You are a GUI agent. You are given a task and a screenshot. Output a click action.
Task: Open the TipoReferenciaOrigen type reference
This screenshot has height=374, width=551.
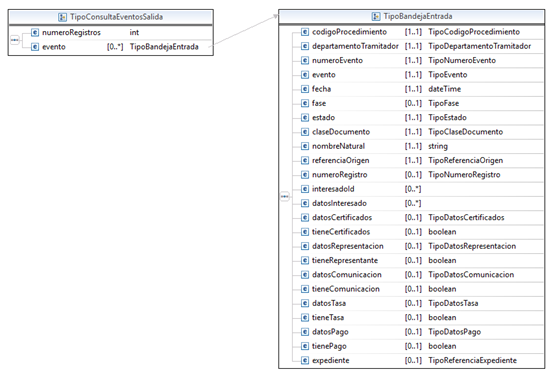(465, 160)
